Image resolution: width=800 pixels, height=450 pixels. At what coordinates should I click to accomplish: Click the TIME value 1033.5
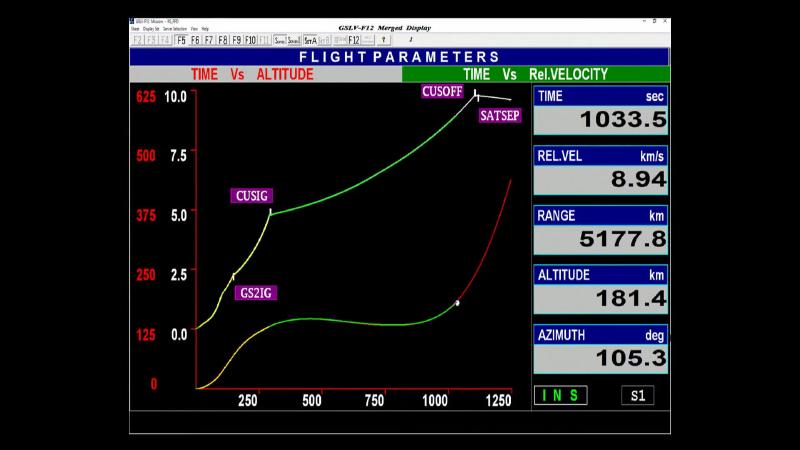[x=623, y=120]
